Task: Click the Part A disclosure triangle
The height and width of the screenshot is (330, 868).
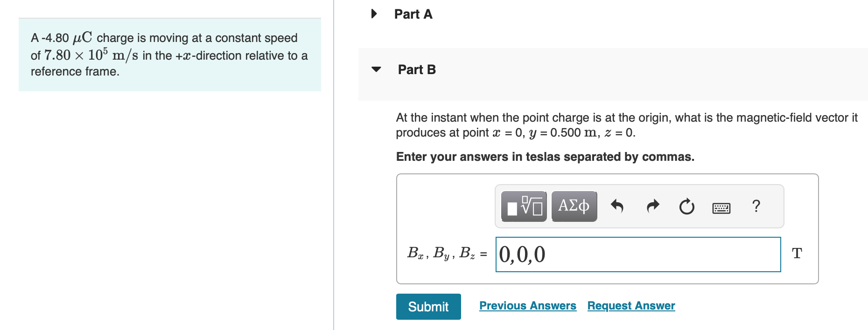Action: point(374,14)
